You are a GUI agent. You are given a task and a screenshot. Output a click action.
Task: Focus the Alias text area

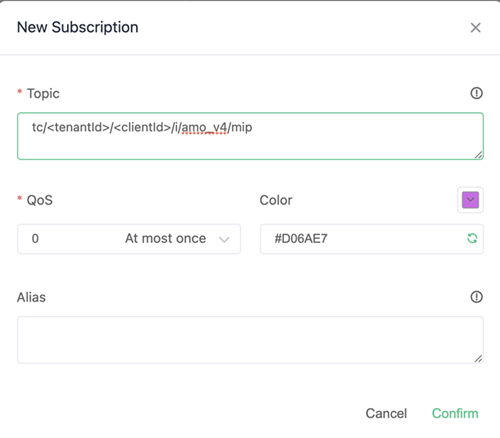(250, 340)
